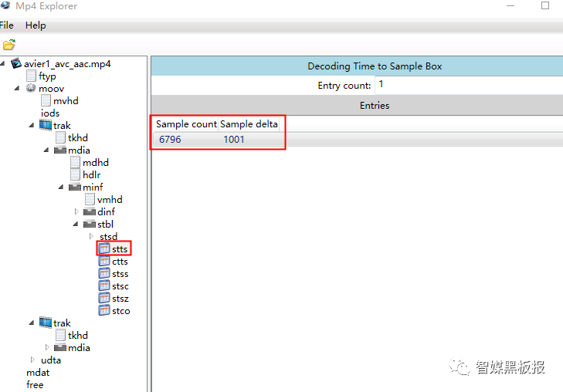Image resolution: width=563 pixels, height=392 pixels.
Task: Select the iods box
Action: point(50,113)
